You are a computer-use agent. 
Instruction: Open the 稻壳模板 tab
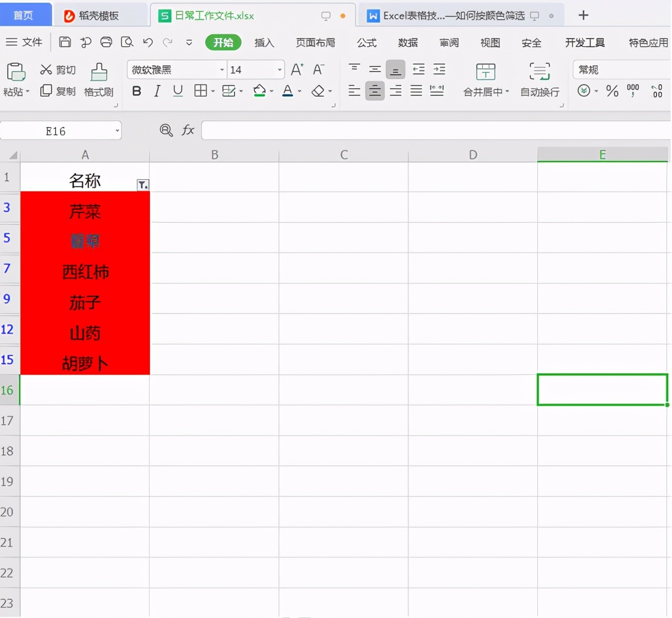pos(100,15)
